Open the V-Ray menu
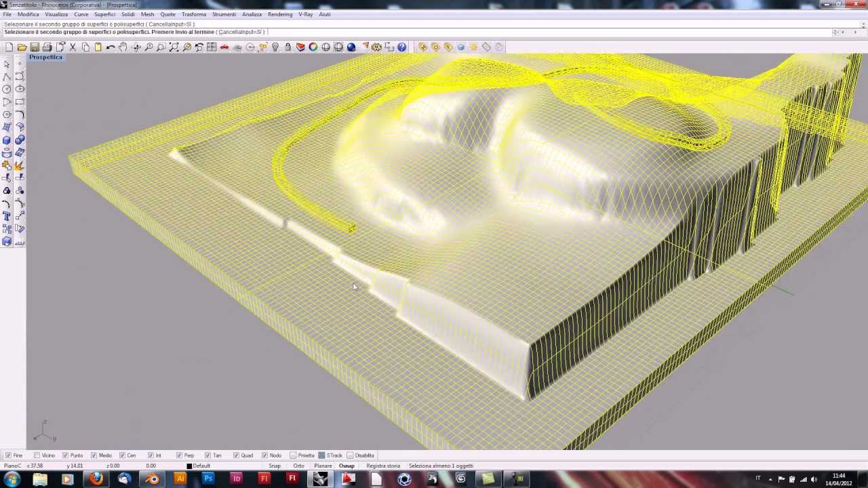868x488 pixels. coord(305,14)
